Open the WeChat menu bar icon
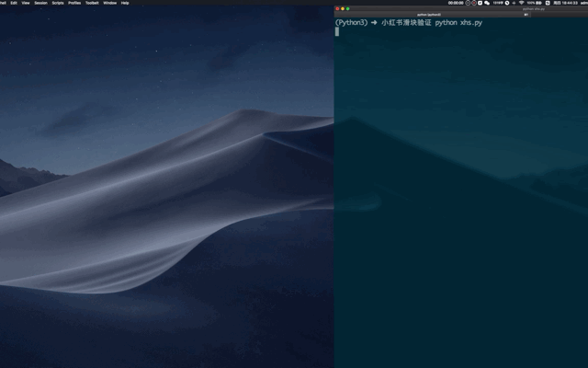Screen dimensions: 588x368 point(487,3)
